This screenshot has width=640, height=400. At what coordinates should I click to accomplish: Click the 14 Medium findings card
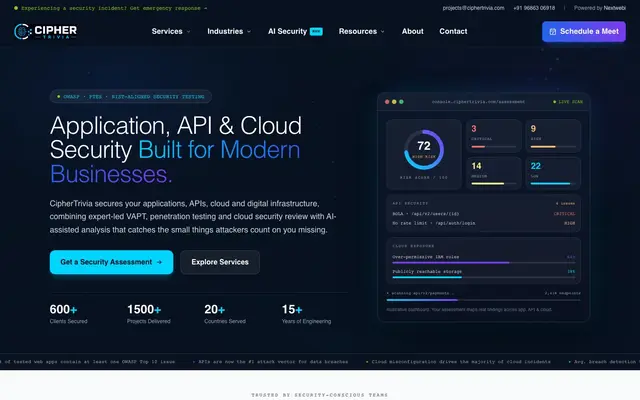[493, 173]
